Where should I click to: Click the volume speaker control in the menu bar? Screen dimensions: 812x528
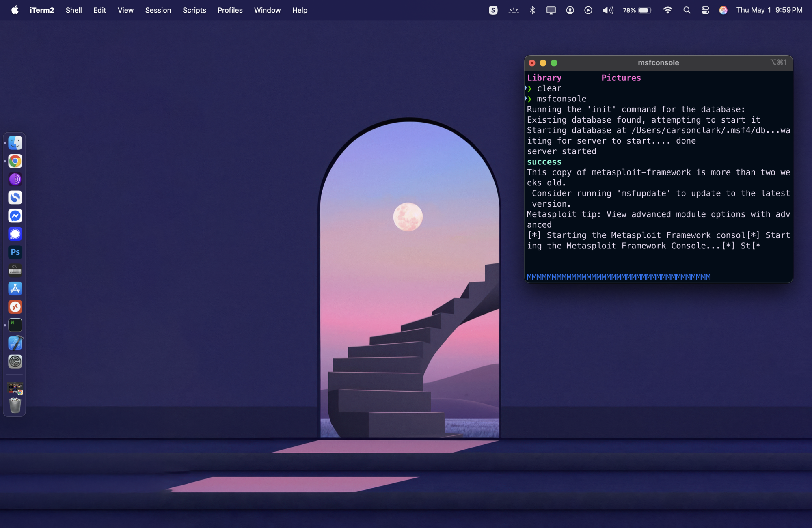[x=608, y=10]
